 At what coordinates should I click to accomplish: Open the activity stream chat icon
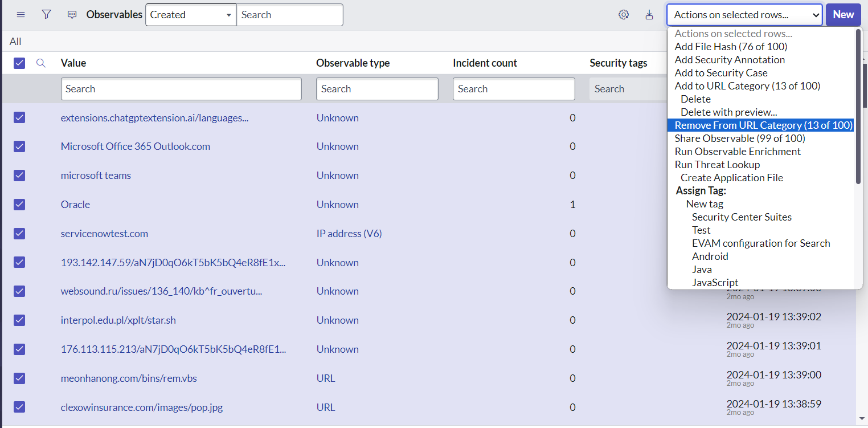tap(72, 15)
